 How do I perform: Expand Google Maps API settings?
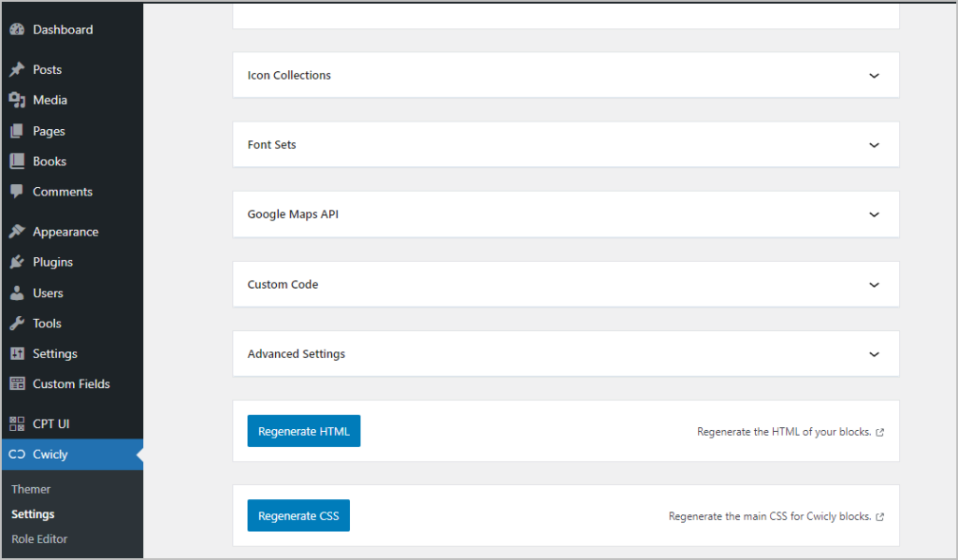point(874,214)
